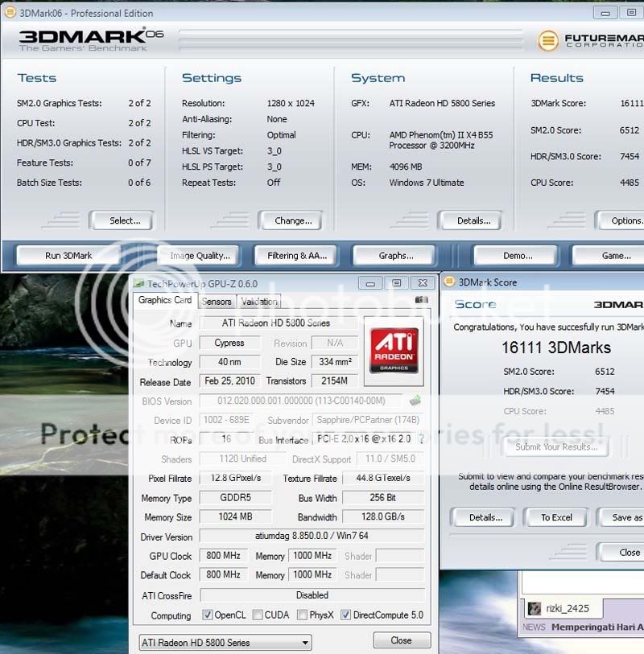Click the Driver Version field
The width and height of the screenshot is (644, 654).
(x=312, y=536)
